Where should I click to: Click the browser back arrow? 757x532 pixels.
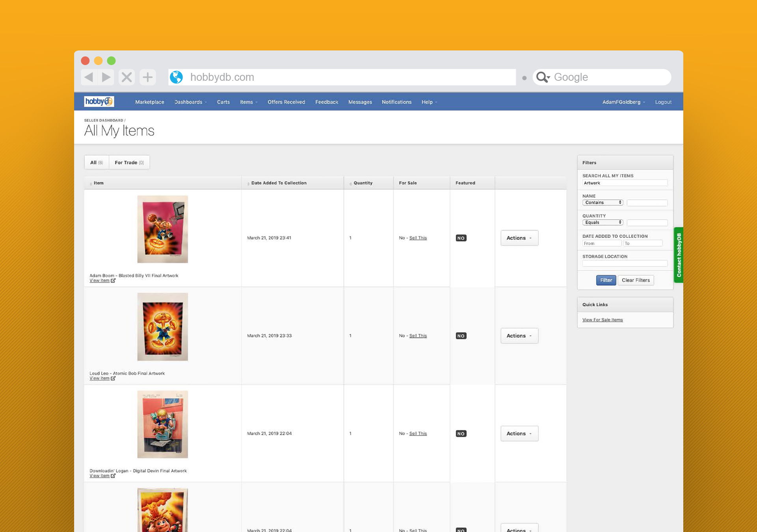[x=89, y=77]
